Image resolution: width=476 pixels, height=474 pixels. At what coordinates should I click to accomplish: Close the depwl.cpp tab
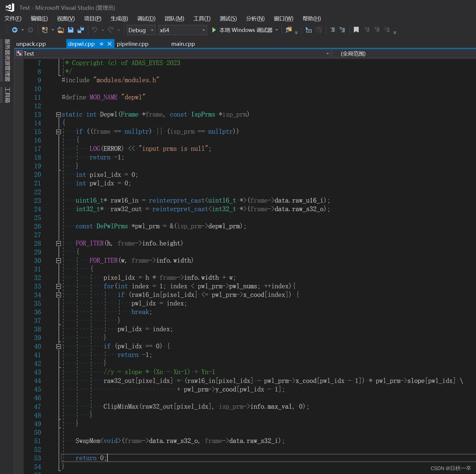(109, 44)
